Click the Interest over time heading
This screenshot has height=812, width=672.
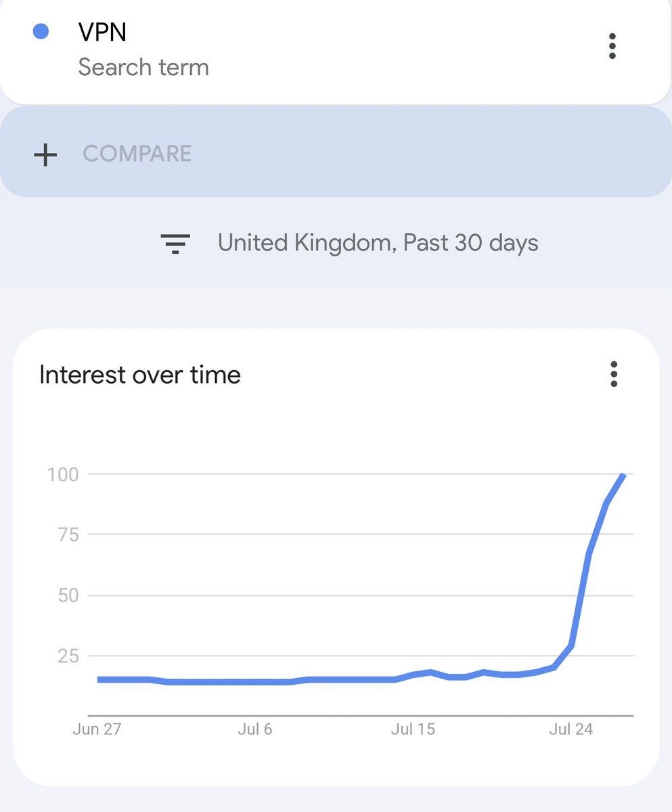[140, 375]
